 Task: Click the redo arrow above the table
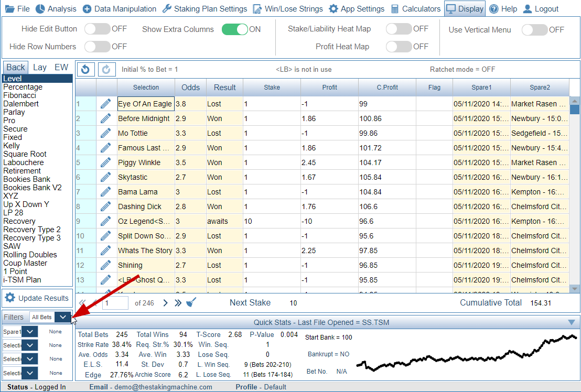(106, 69)
